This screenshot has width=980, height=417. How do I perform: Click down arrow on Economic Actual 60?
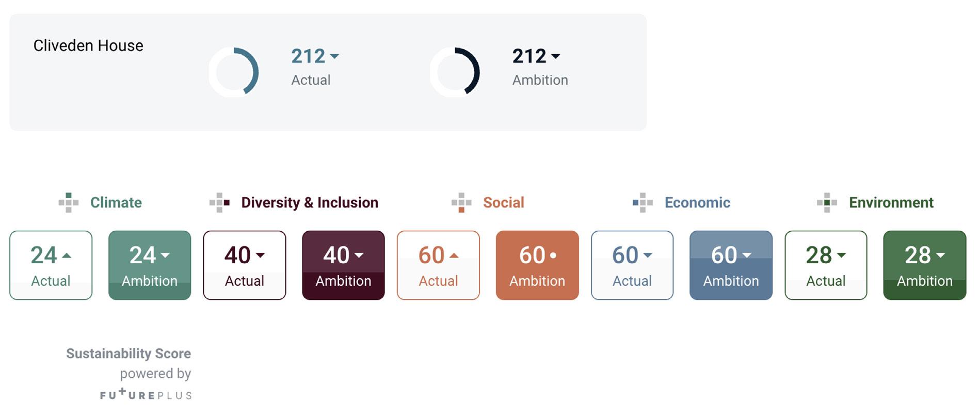pos(648,255)
